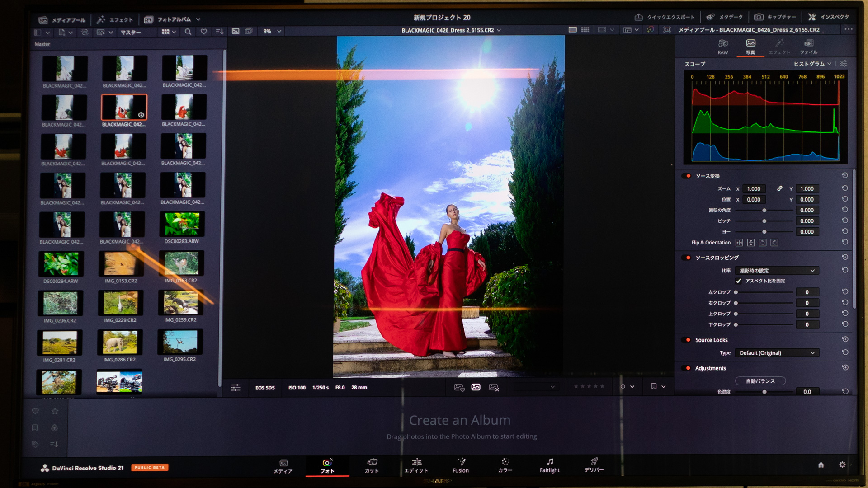Toggle the plain image view icon below viewer
Image resolution: width=868 pixels, height=488 pixels.
[x=476, y=387]
